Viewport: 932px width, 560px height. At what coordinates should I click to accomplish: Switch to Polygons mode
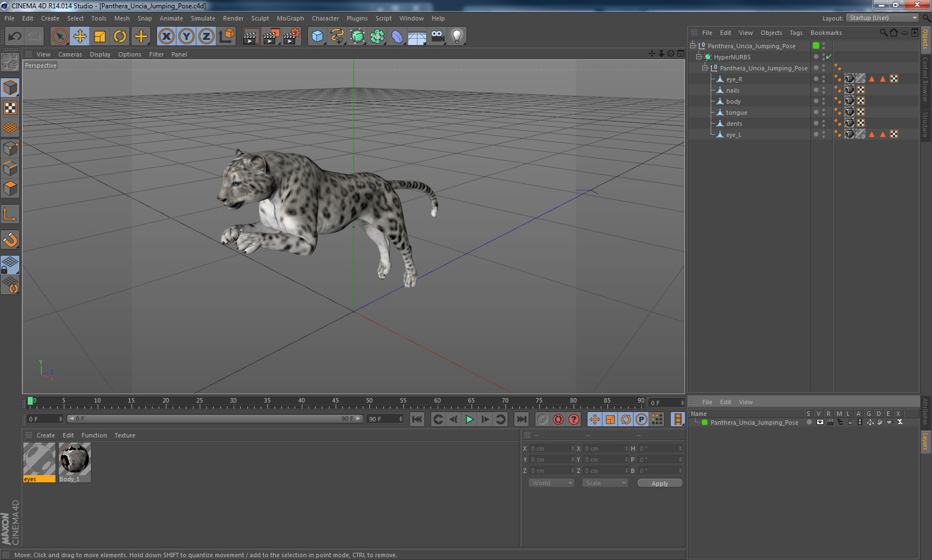tap(11, 188)
